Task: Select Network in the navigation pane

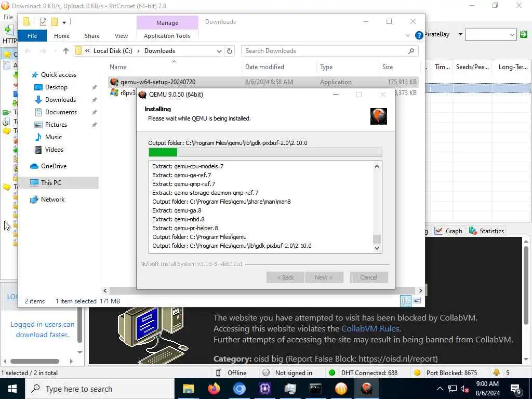Action: 52,199
